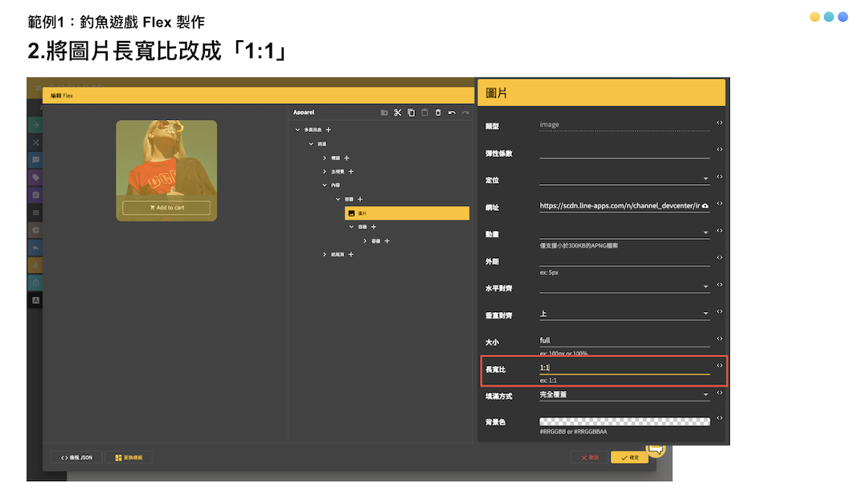Click the arrow icon in left sidebar

(x=35, y=125)
